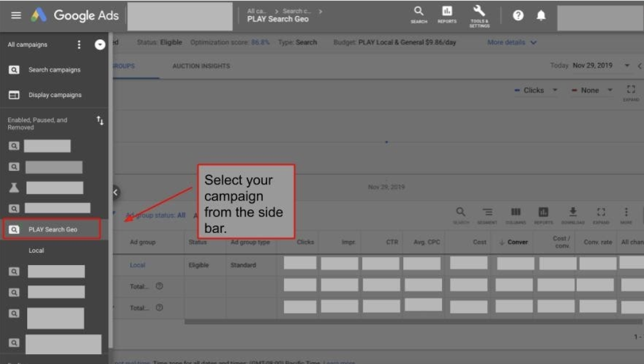
Task: Select Local ad group in sidebar
Action: coord(36,250)
